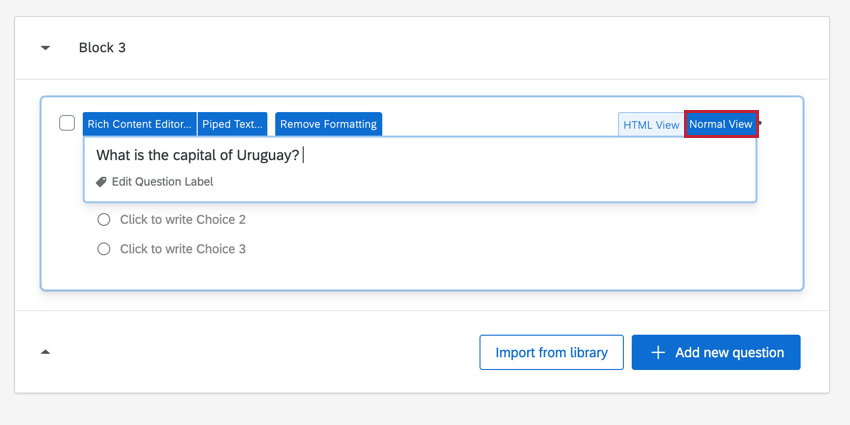Switch to the Normal View tab
The image size is (850, 425).
coord(721,125)
